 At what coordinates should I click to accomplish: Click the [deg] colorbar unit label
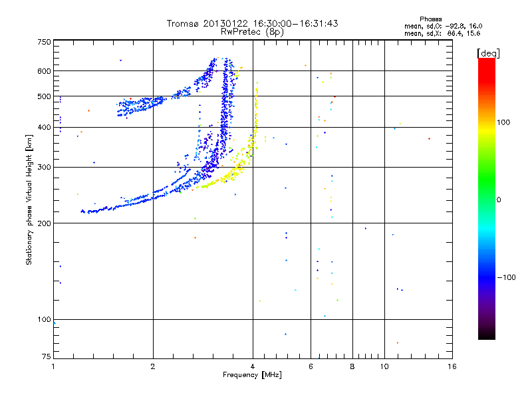488,53
